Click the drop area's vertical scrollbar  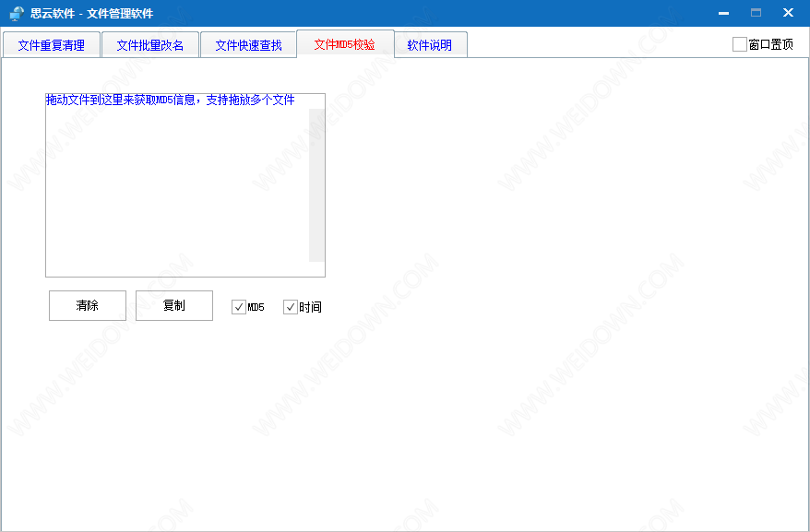pos(316,185)
